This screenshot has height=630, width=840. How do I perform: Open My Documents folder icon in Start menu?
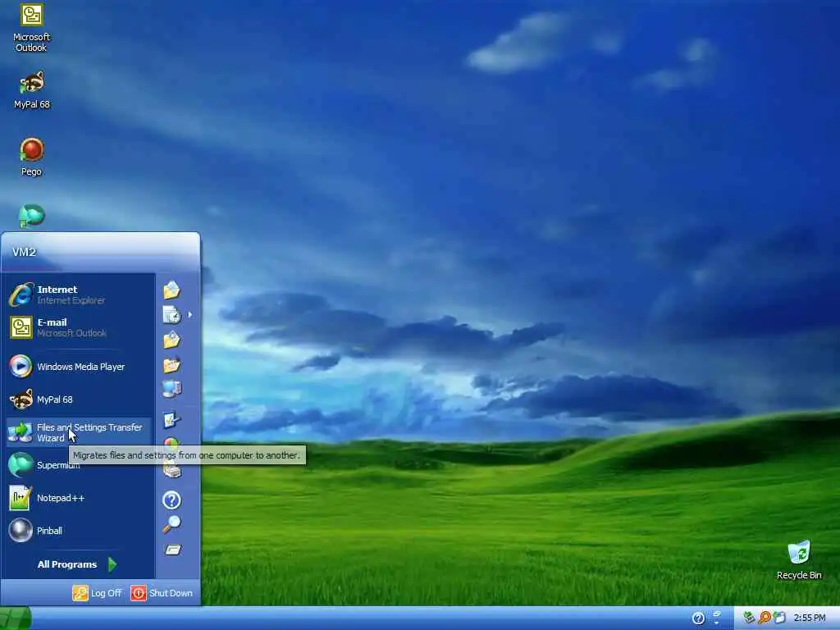tap(171, 290)
